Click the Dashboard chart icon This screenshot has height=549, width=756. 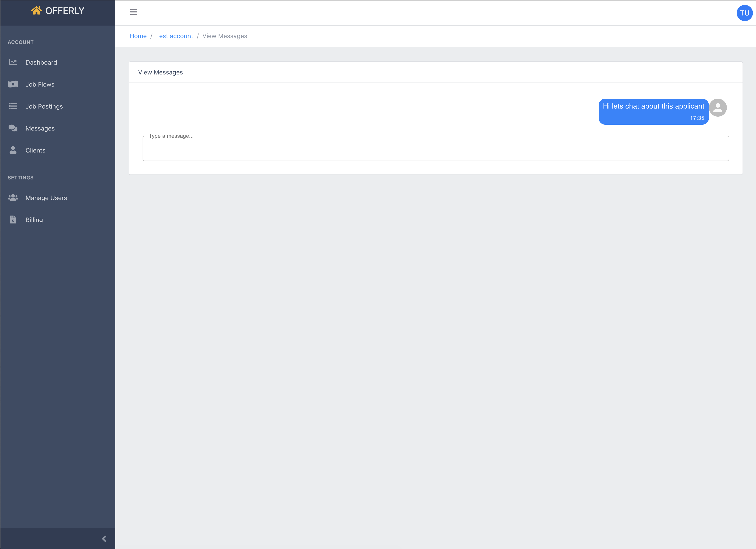point(13,62)
